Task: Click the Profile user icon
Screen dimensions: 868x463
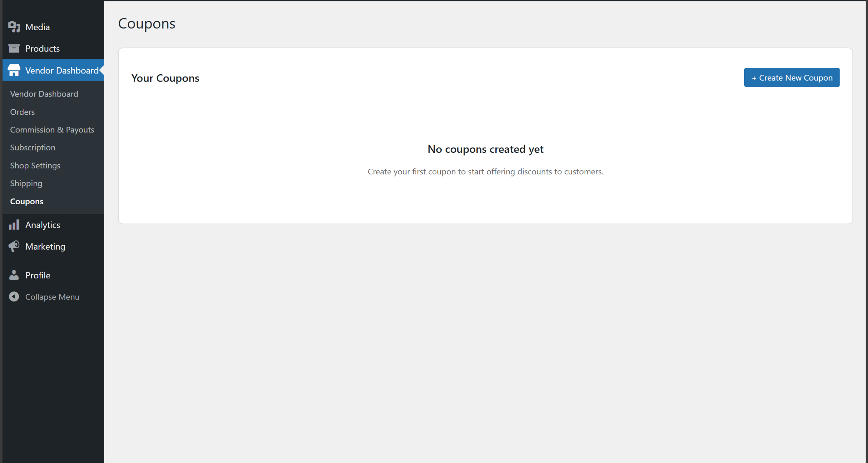Action: [14, 275]
